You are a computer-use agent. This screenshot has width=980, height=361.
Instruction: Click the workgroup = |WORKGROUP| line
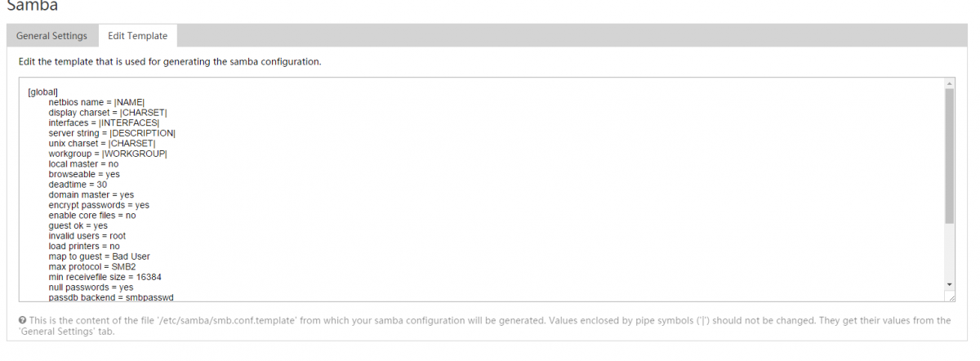click(108, 154)
